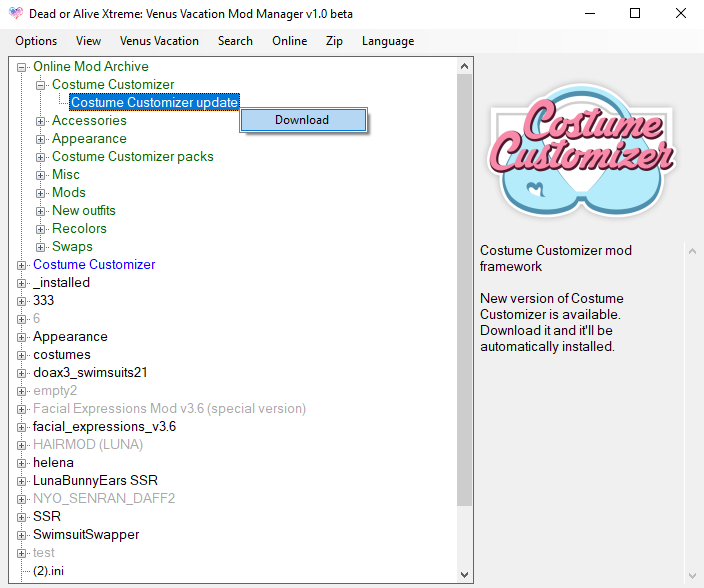Open the Language menu
Viewport: 704px width, 588px height.
click(x=388, y=41)
